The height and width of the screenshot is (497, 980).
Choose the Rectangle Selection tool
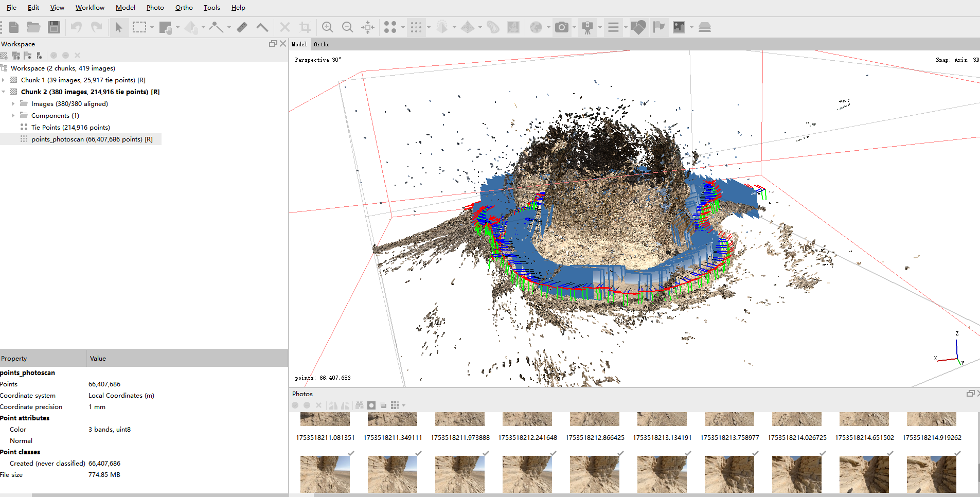click(139, 27)
